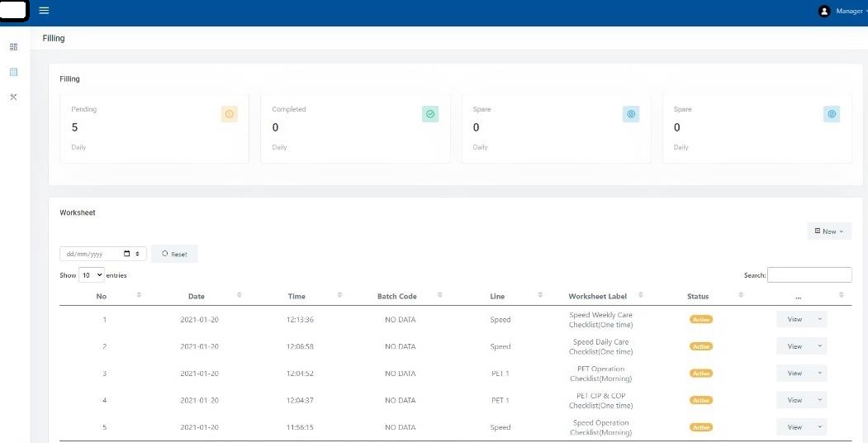Expand View options arrow for row 1
The image size is (868, 443).
[x=819, y=319]
